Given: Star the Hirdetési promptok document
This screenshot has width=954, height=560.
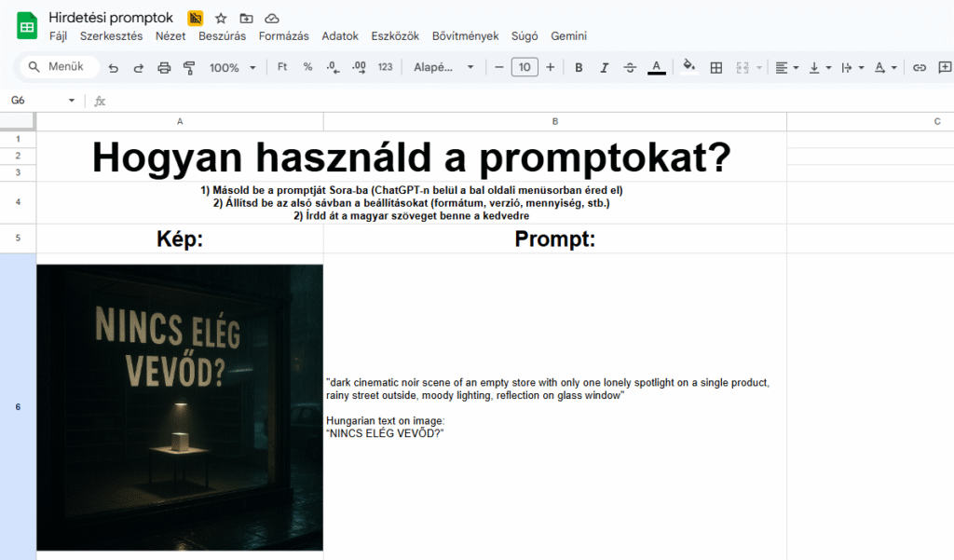Looking at the screenshot, I should [221, 19].
